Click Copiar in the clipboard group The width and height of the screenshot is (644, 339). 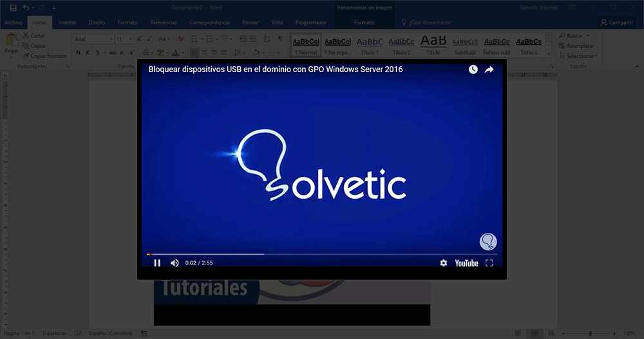[34, 46]
